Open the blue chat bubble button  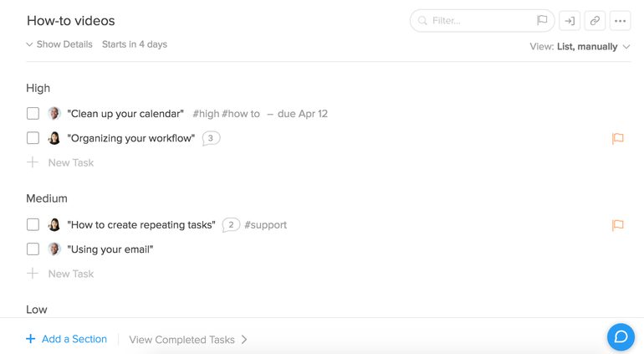[x=621, y=336]
